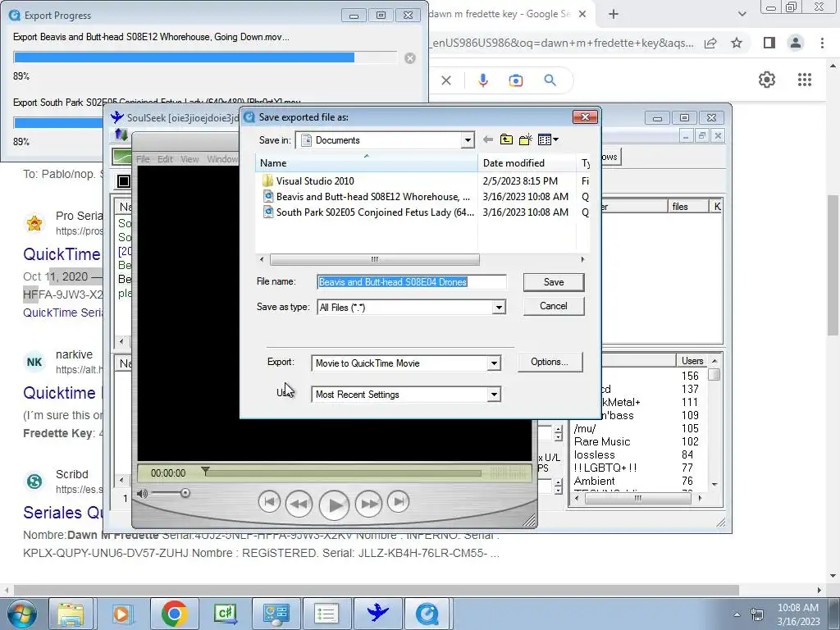Select the Ambient room in SoulSeek
Image resolution: width=840 pixels, height=630 pixels.
point(595,481)
